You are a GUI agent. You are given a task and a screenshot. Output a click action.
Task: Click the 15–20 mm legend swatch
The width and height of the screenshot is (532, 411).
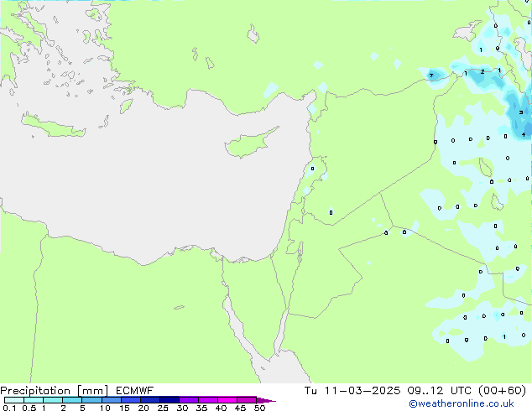(x=131, y=400)
